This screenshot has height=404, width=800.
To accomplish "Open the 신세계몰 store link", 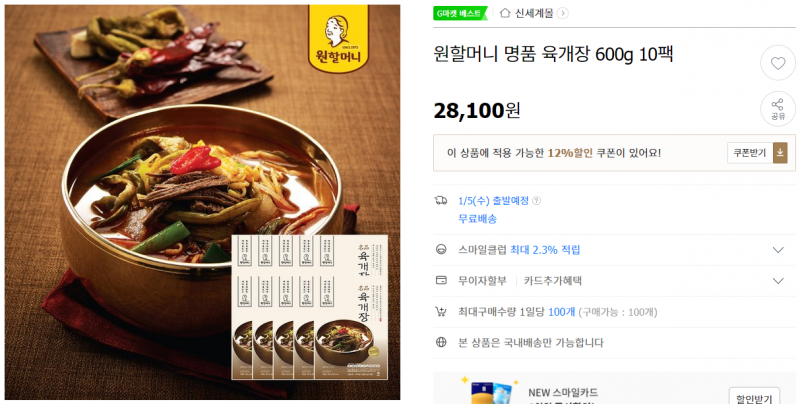I will [x=534, y=13].
